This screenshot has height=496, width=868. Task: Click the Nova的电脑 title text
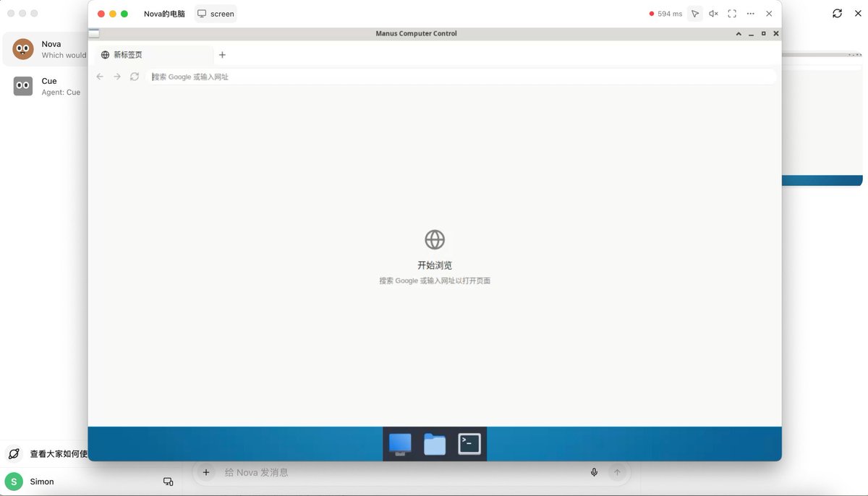(164, 14)
